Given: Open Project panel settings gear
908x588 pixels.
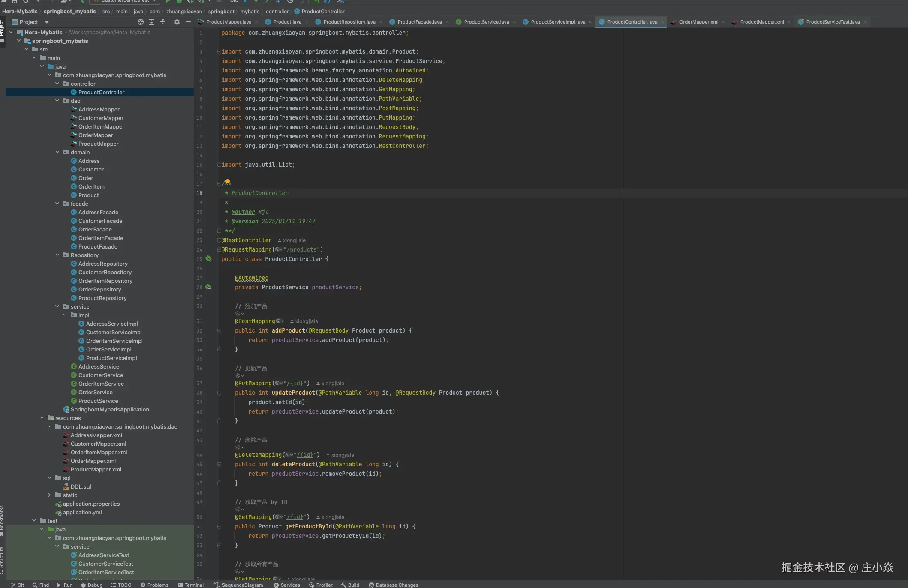Looking at the screenshot, I should coord(177,22).
